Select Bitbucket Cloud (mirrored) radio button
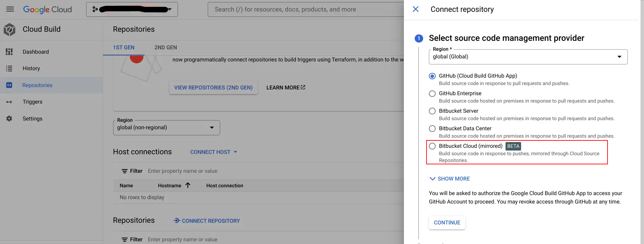Image resolution: width=644 pixels, height=244 pixels. (x=432, y=146)
